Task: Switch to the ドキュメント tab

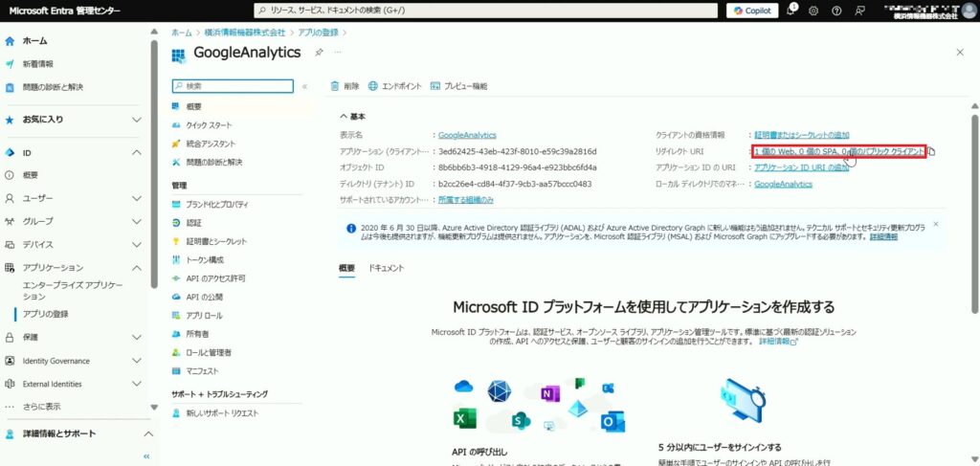Action: [387, 268]
